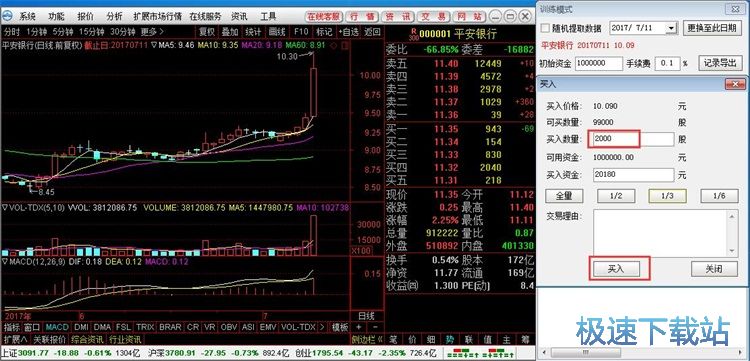The width and height of the screenshot is (750, 361).
Task: Collapse the sidebar using 侧边栏 «
Action: coord(367,339)
